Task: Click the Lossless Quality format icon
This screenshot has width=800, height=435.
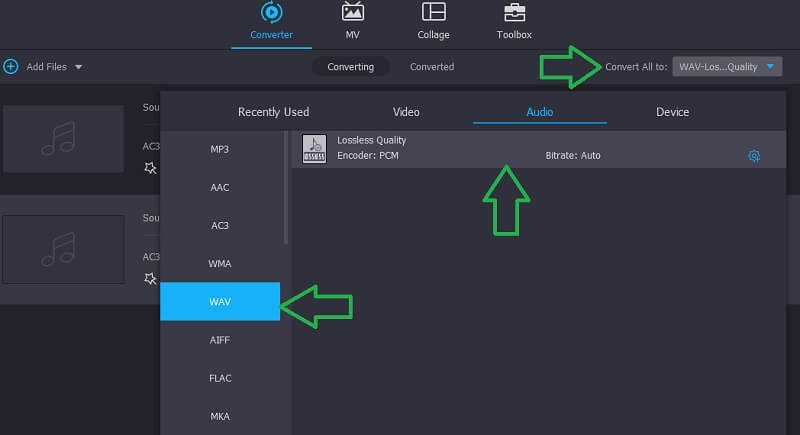Action: 314,147
